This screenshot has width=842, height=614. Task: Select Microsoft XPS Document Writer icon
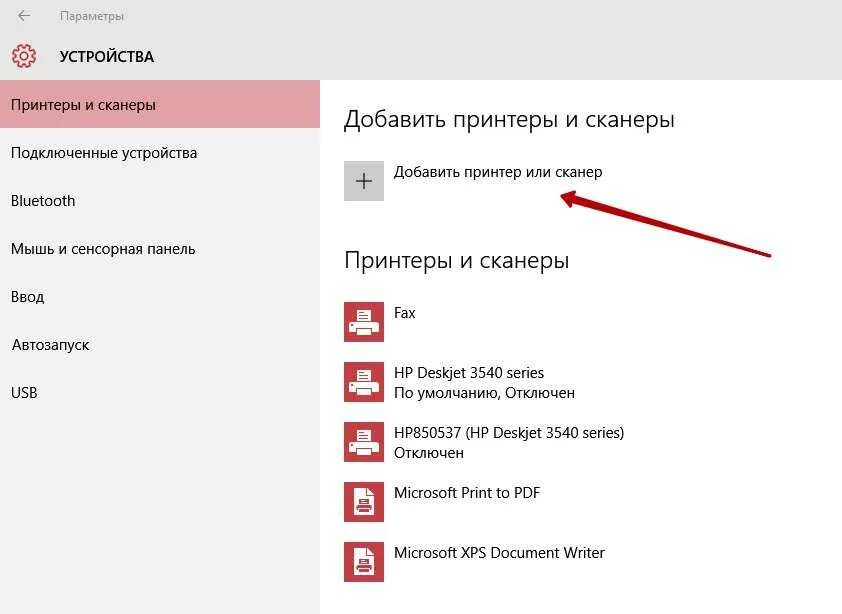pos(364,561)
